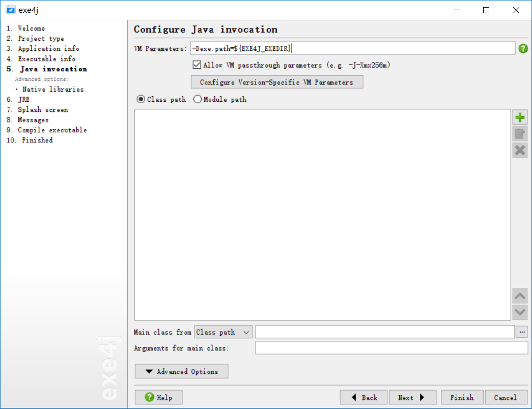
Task: Open the VM Parameters help icon
Action: 523,48
